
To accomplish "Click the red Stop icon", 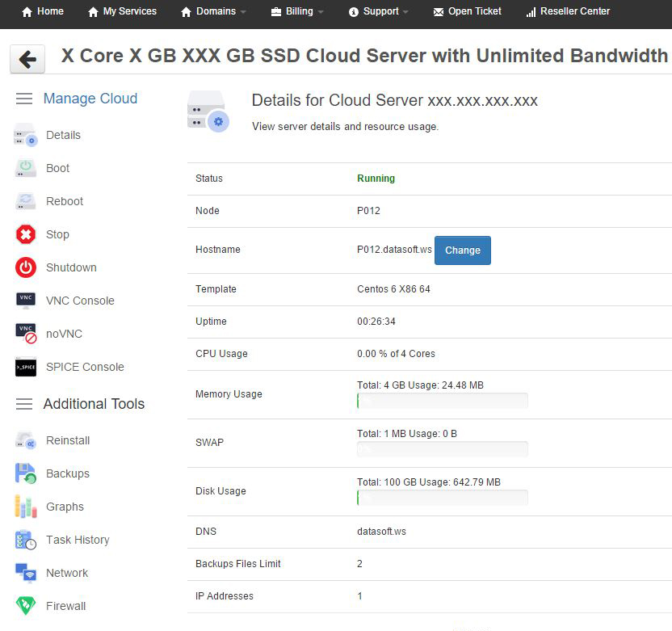I will point(25,234).
